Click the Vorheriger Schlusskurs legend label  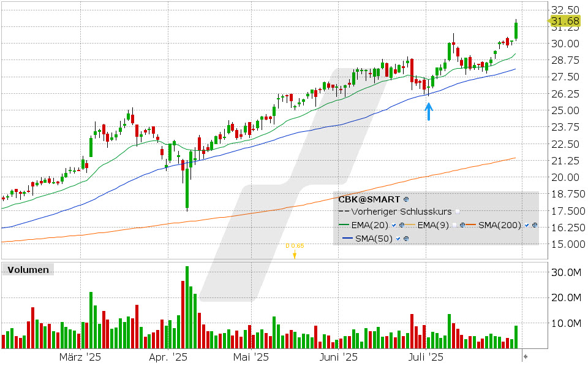click(401, 212)
